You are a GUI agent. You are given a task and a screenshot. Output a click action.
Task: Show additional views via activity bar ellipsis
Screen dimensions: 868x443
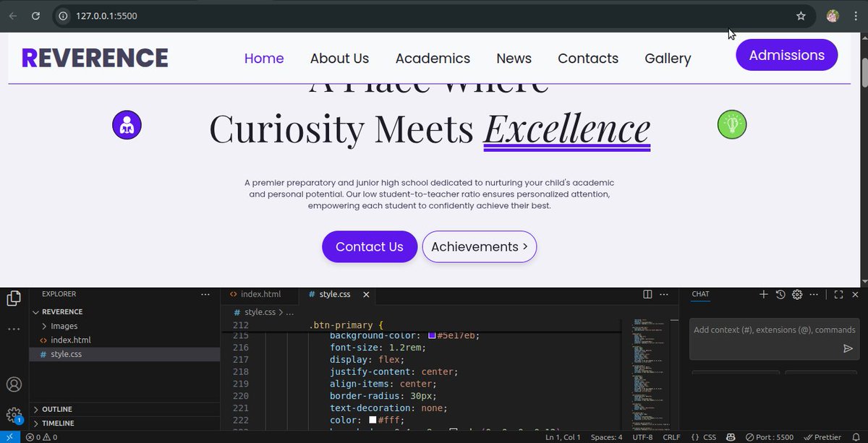point(14,329)
